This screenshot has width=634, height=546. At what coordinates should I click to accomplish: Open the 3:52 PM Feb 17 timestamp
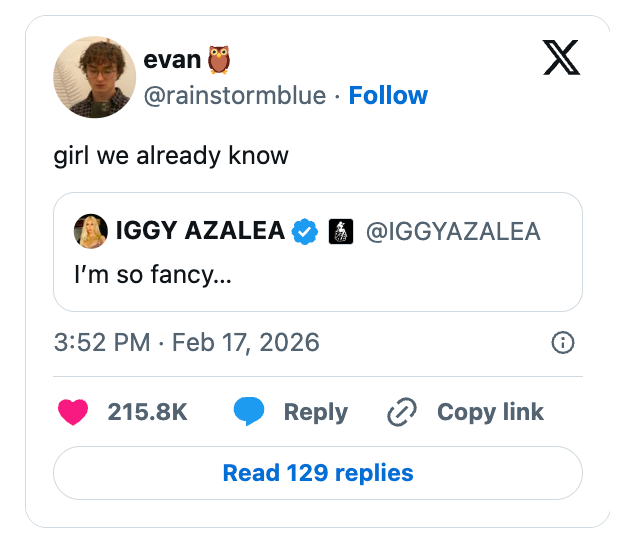point(186,343)
